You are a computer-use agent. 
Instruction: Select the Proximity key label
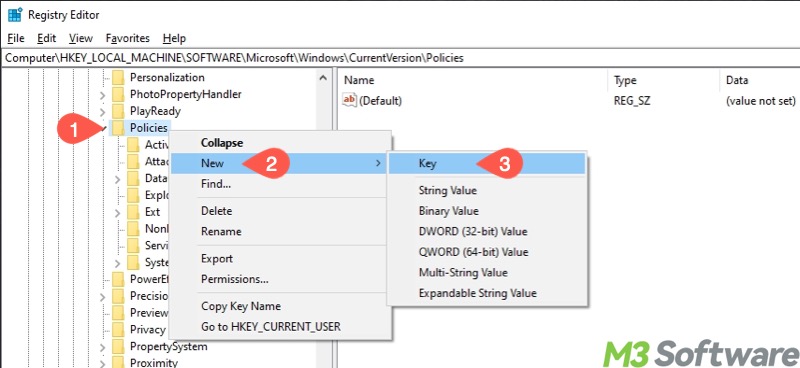point(154,363)
